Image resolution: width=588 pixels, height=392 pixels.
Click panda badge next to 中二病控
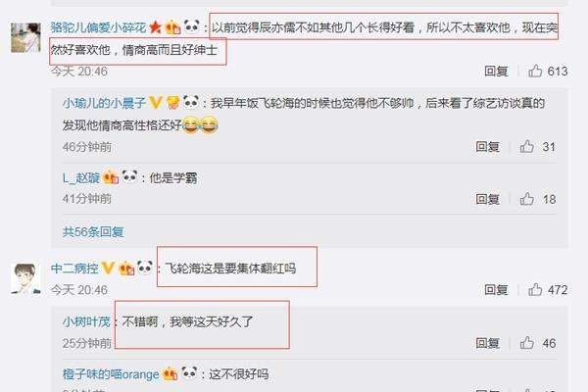click(x=145, y=268)
